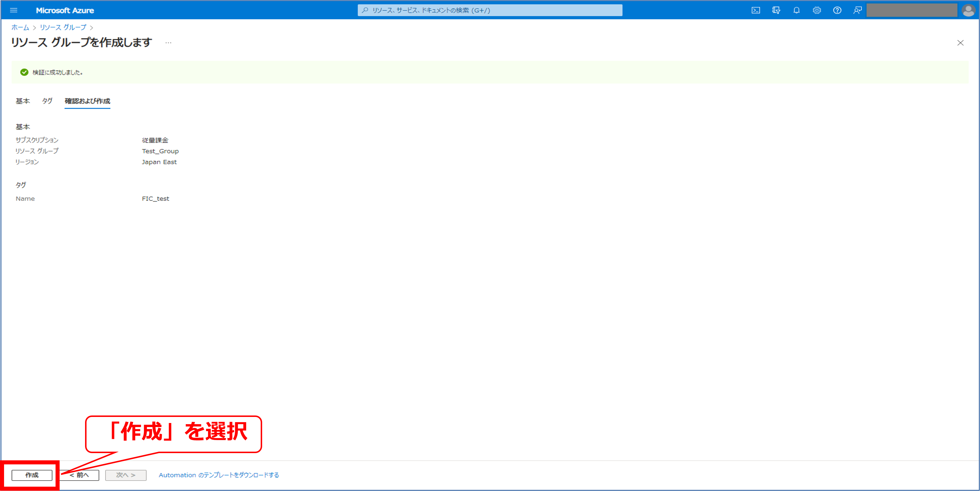
Task: Open the ellipsis more options menu
Action: coord(168,43)
